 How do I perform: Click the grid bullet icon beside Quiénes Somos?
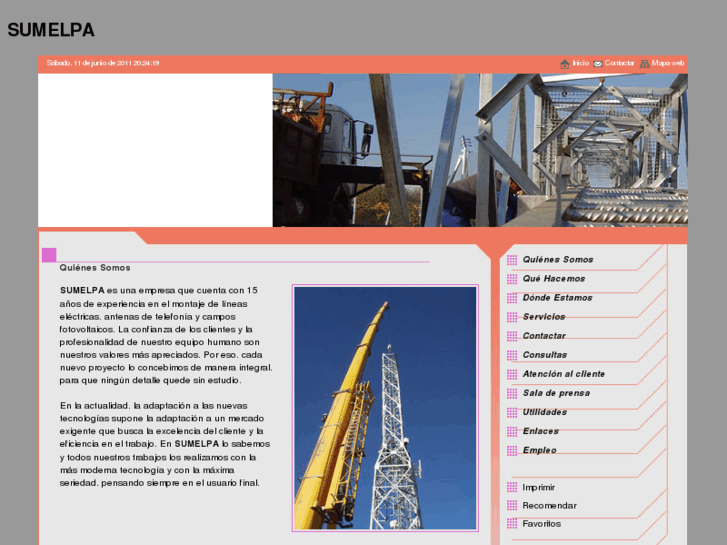(x=512, y=260)
